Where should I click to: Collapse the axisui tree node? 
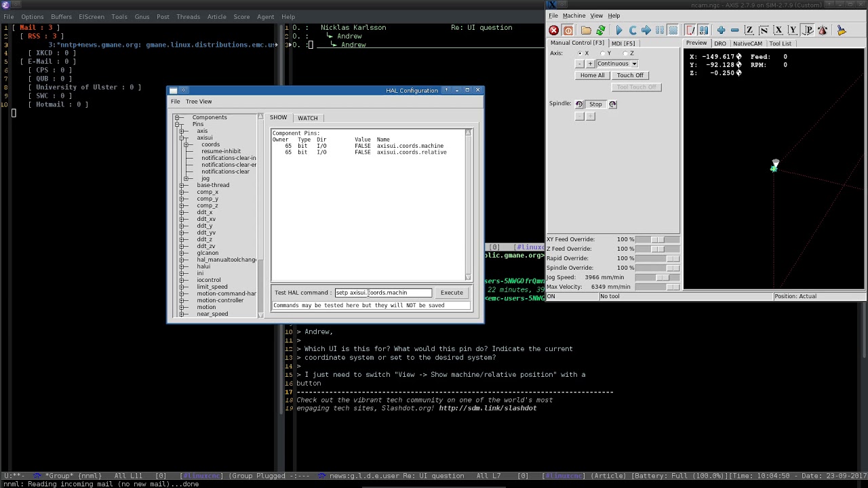(x=183, y=138)
